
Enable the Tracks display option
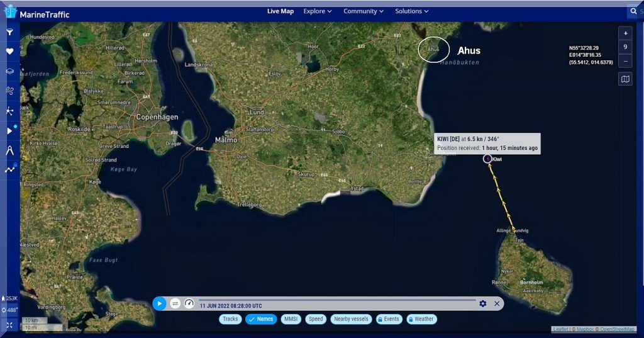pyautogui.click(x=230, y=319)
